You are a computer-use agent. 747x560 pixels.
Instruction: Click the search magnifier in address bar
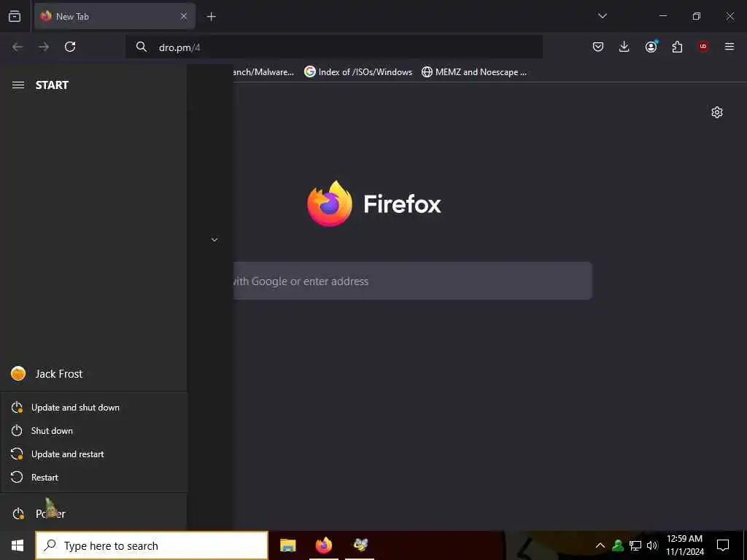[x=141, y=47]
